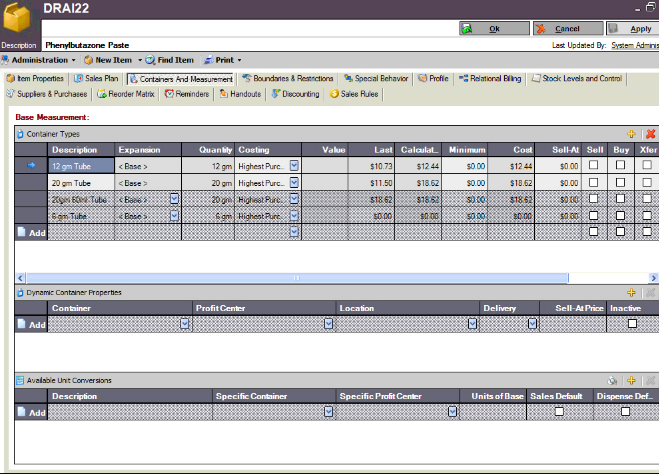
Task: Click the Container Types section header icon
Action: 20,133
